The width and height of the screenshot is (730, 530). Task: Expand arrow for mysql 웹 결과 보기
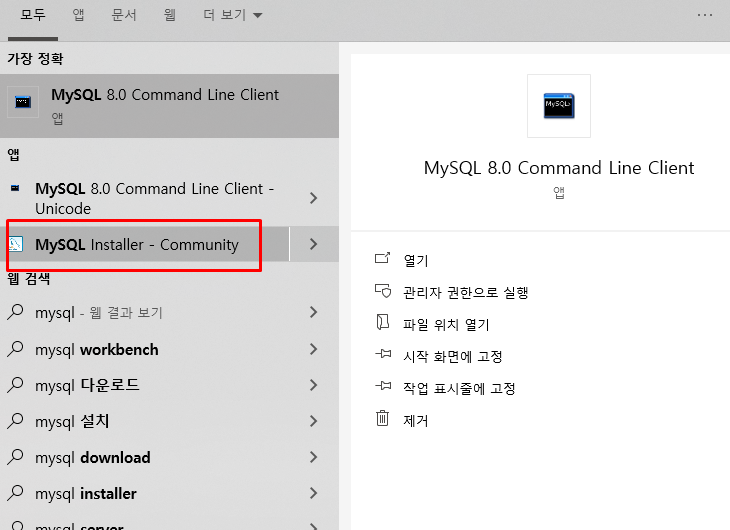point(314,313)
